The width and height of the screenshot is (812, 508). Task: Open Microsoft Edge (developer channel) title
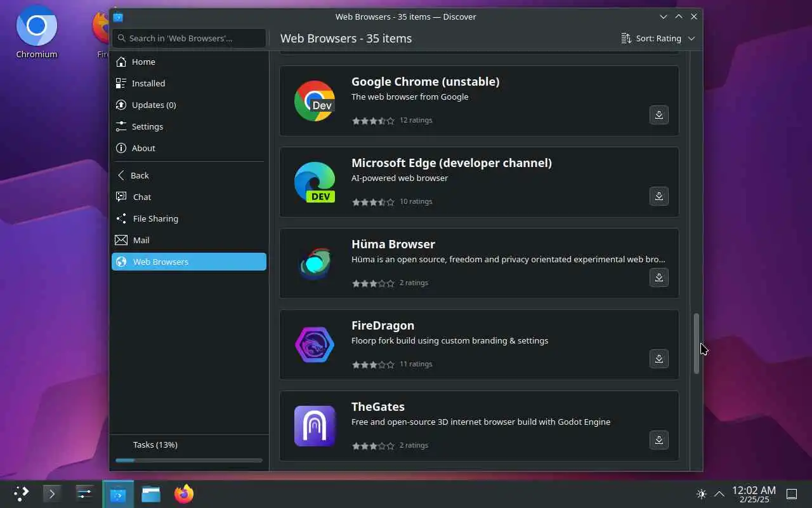(x=452, y=163)
